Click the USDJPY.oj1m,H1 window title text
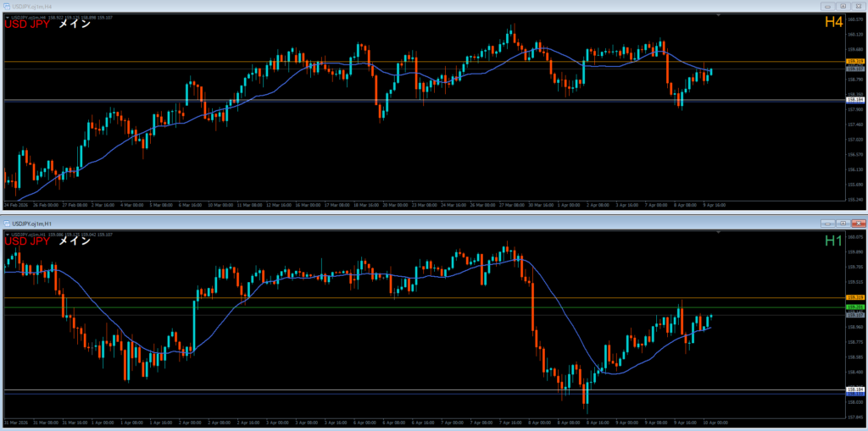Image resolution: width=868 pixels, height=431 pixels. (x=31, y=224)
